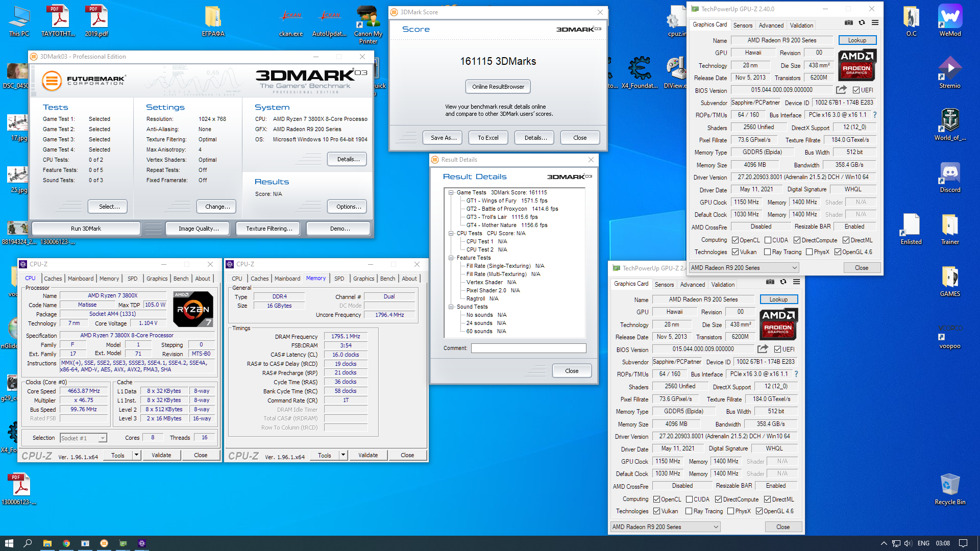Open Tools dropdown arrow in Memory CPU-Z window
The height and width of the screenshot is (551, 980).
343,455
